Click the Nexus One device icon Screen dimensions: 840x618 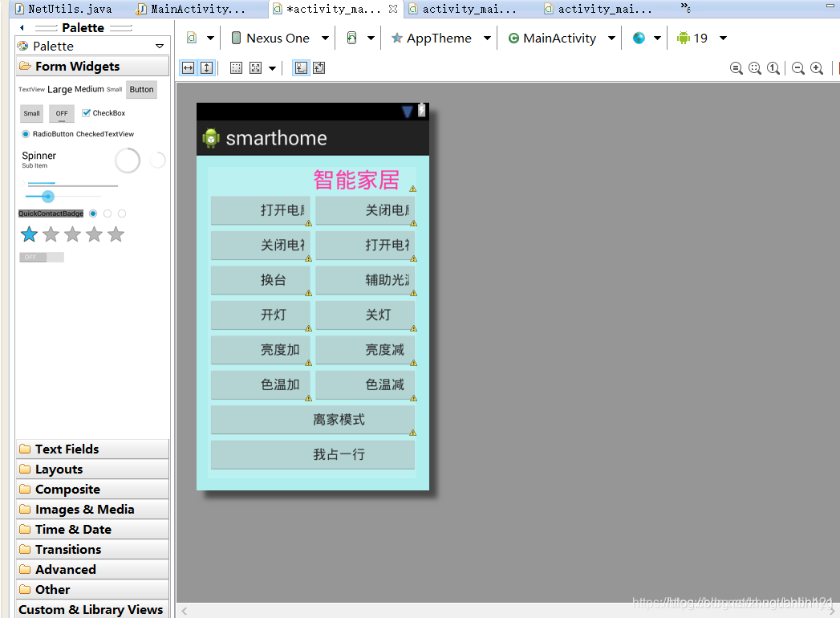[x=236, y=38]
